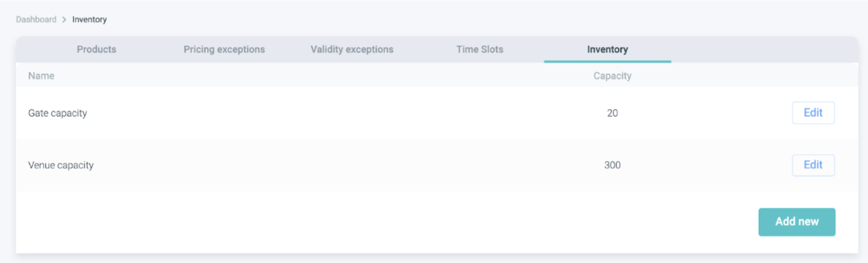Click the Gate capacity value 20

point(612,113)
